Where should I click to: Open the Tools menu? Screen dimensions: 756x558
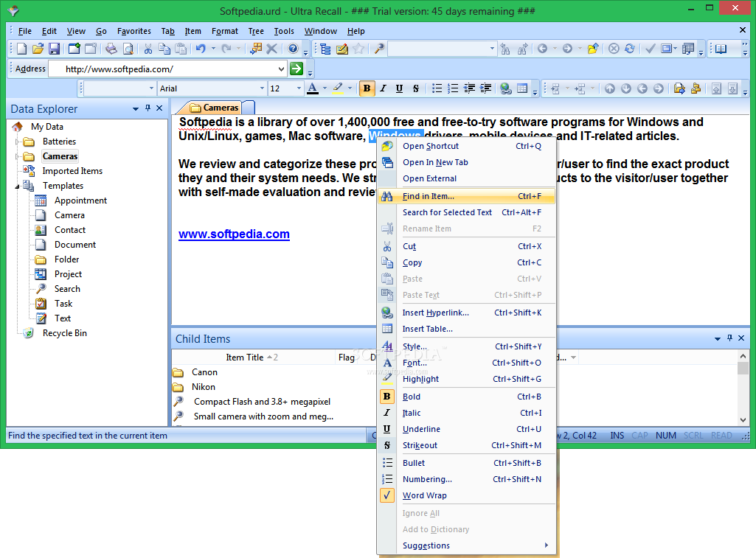(x=284, y=31)
